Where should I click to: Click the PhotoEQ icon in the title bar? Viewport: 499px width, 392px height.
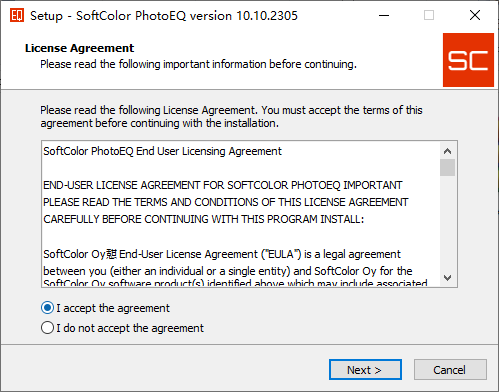point(17,15)
